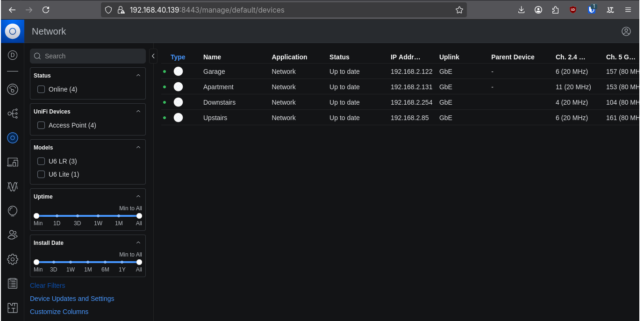Open the browser hamburger menu

point(628,10)
